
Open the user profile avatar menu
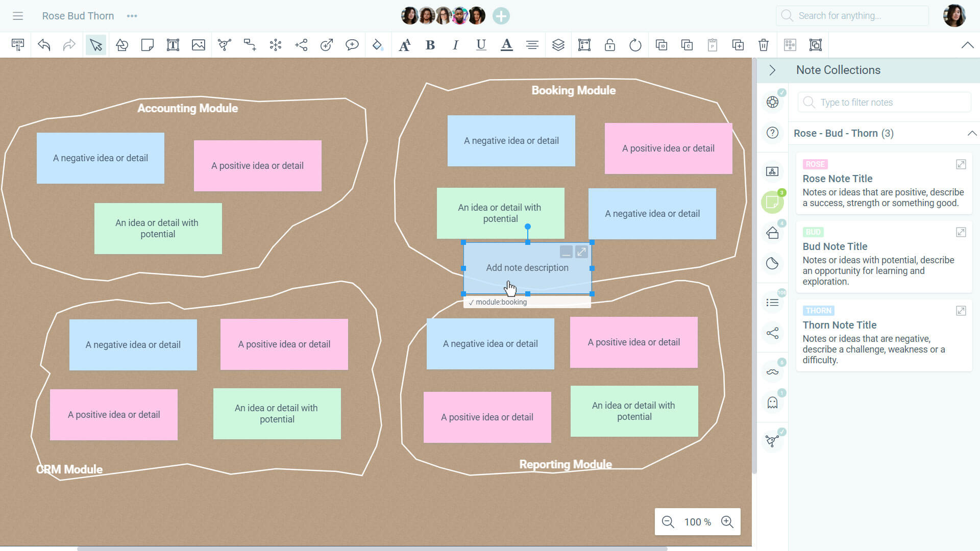(x=954, y=16)
